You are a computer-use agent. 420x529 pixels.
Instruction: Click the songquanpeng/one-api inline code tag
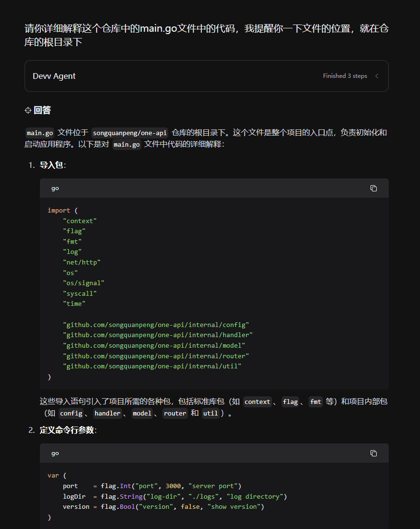point(130,133)
